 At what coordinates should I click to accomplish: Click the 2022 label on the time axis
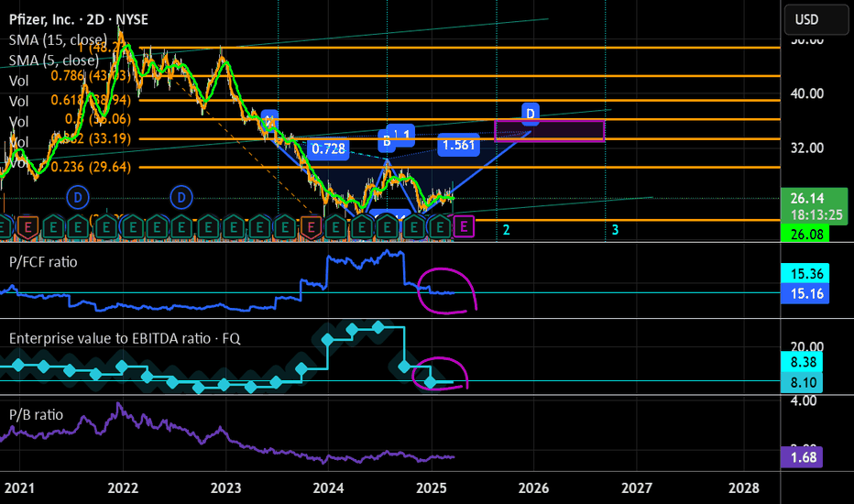pyautogui.click(x=123, y=488)
